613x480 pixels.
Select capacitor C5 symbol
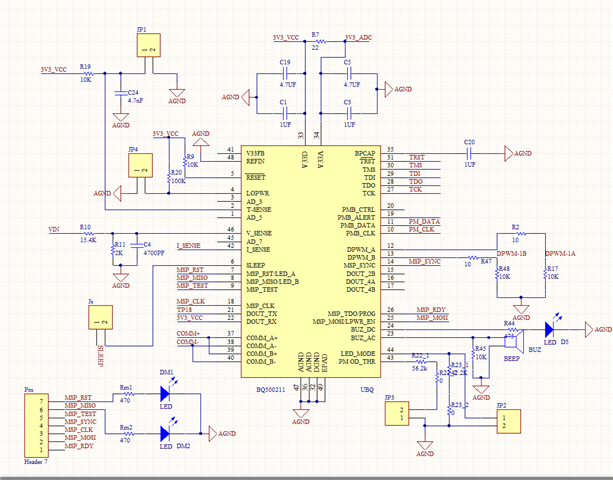[x=349, y=73]
